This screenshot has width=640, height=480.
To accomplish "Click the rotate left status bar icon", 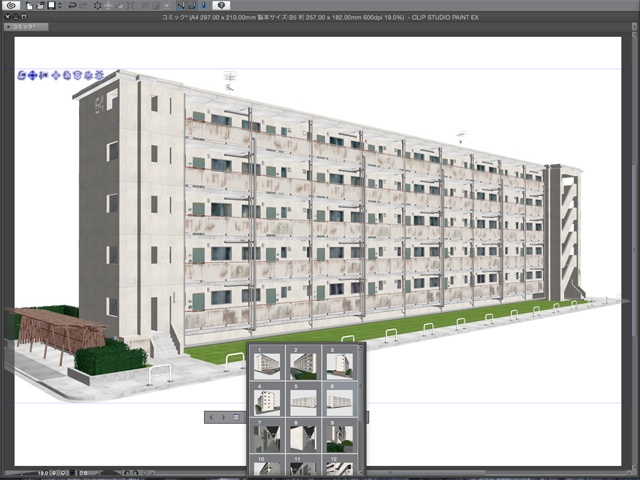I will pos(127,473).
